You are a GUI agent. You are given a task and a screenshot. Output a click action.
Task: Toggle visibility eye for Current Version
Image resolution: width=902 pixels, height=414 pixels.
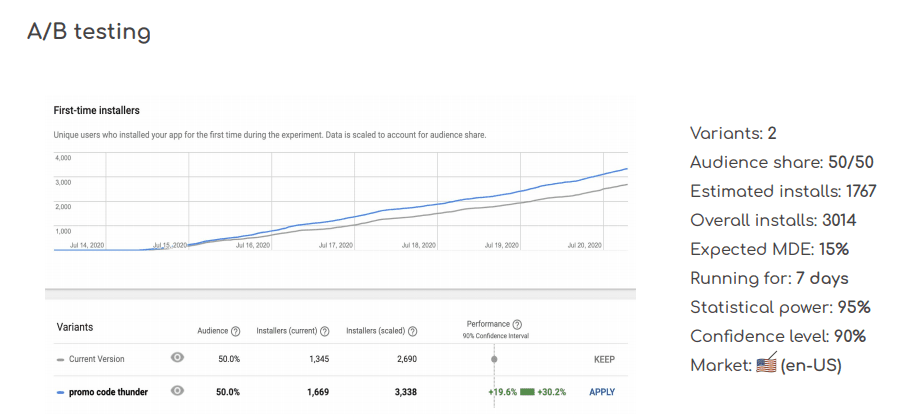click(177, 358)
